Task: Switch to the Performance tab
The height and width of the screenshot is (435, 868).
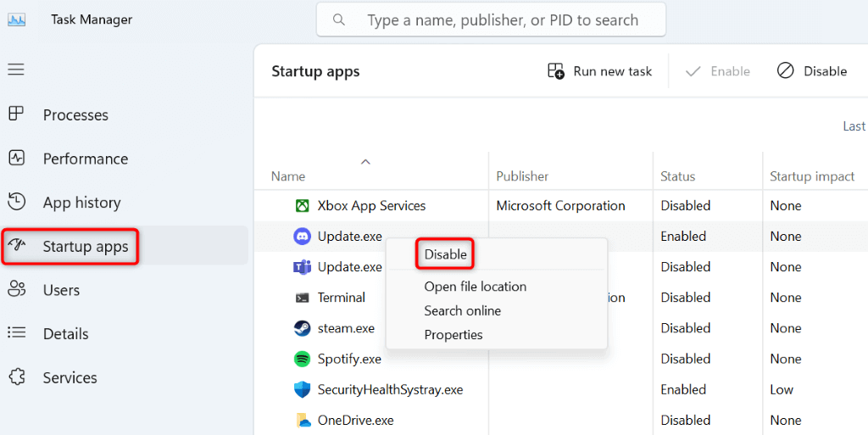Action: [x=85, y=159]
